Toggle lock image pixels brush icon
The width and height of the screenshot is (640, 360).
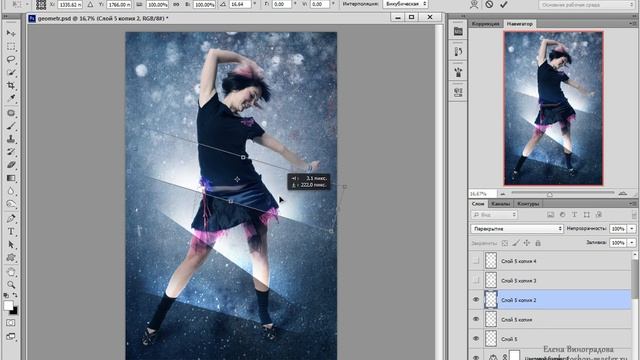point(516,243)
